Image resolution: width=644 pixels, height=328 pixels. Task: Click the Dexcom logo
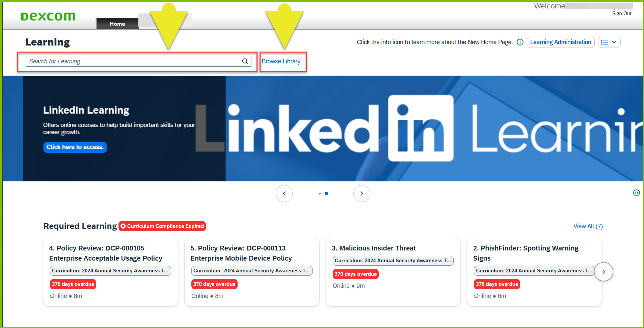[48, 16]
